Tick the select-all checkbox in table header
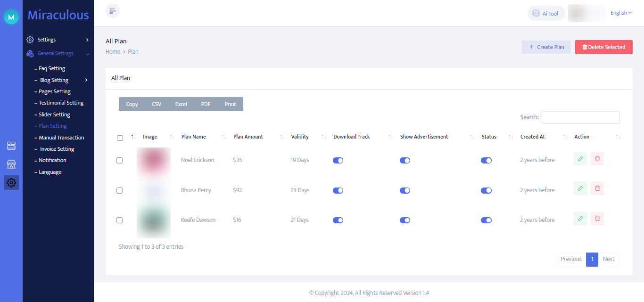Image resolution: width=644 pixels, height=302 pixels. click(120, 138)
